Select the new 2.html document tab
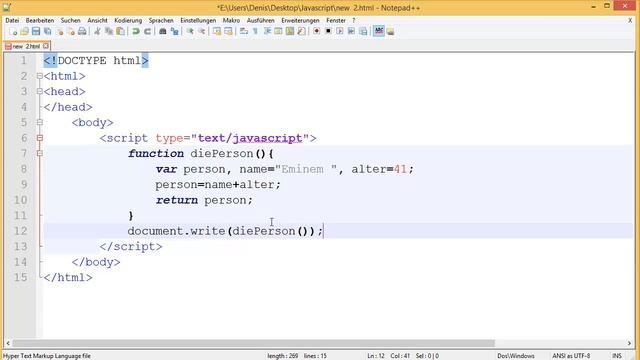 27,46
